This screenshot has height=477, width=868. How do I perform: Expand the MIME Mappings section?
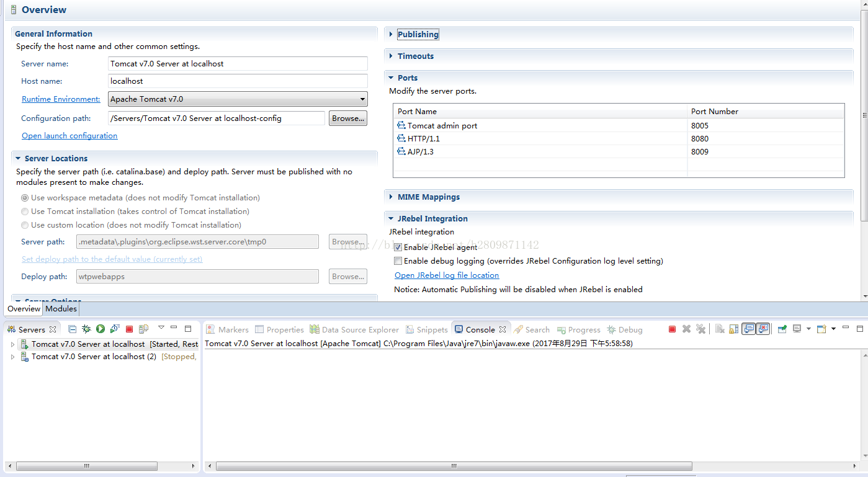click(x=391, y=197)
